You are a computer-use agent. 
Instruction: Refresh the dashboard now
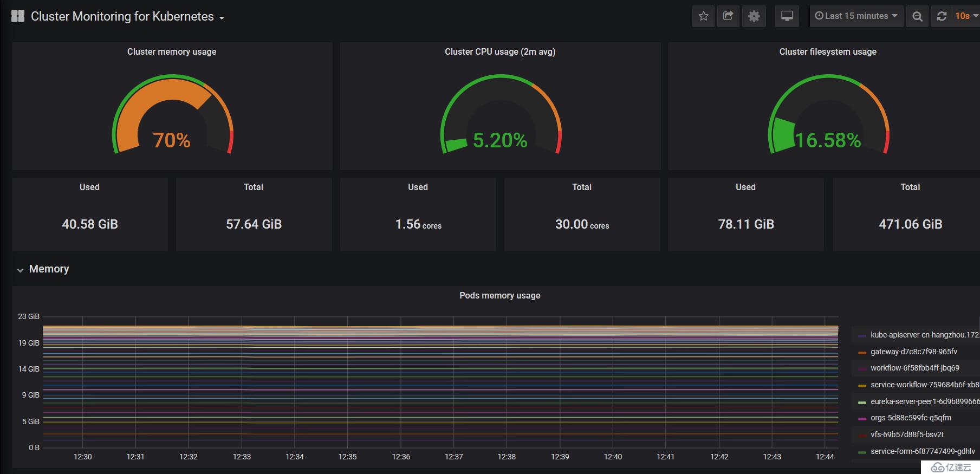[942, 16]
